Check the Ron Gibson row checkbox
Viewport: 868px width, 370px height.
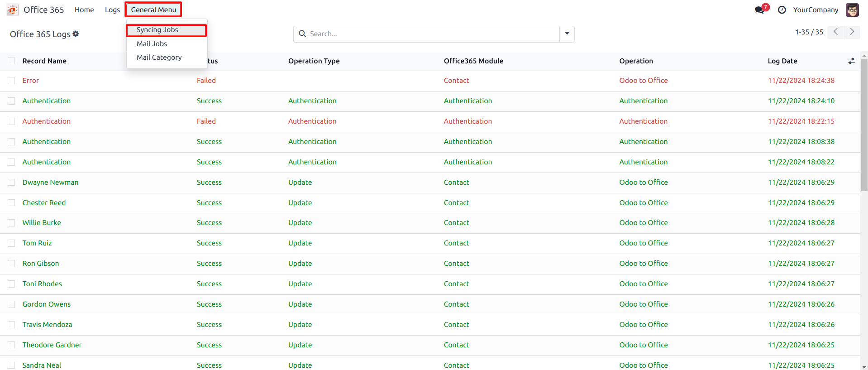[x=11, y=264]
